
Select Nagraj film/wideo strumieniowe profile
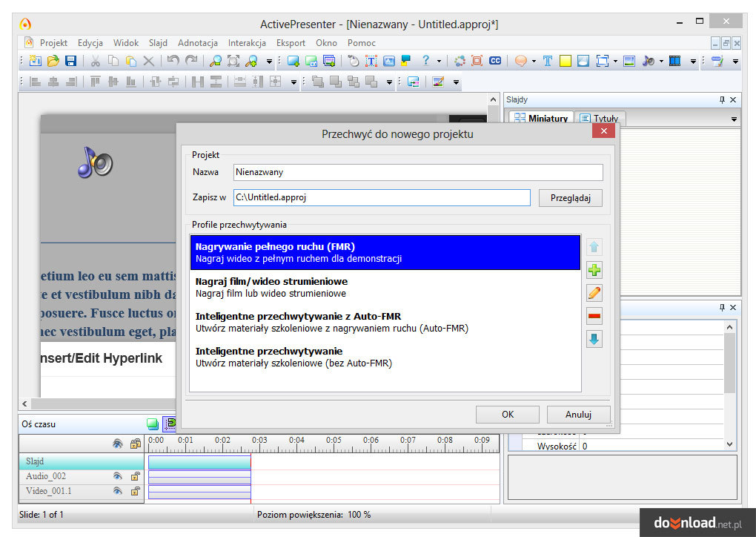[x=385, y=287]
